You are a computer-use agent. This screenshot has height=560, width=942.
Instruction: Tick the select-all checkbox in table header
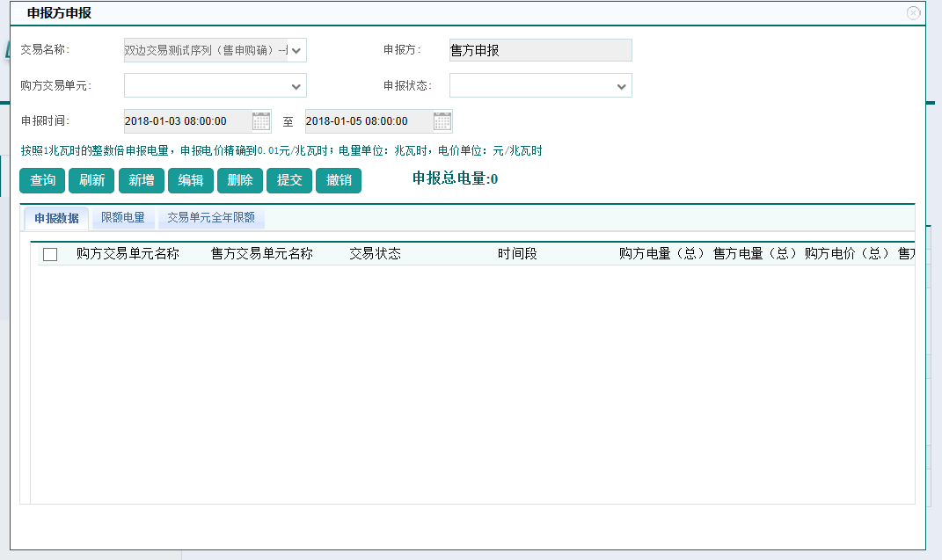[50, 254]
